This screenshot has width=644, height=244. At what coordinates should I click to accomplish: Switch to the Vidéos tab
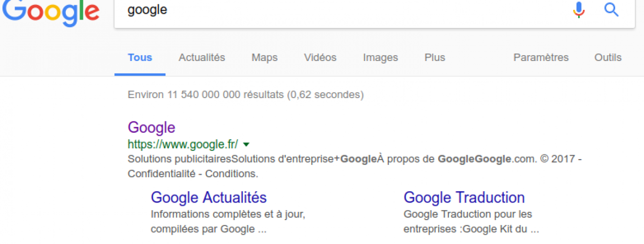click(320, 58)
